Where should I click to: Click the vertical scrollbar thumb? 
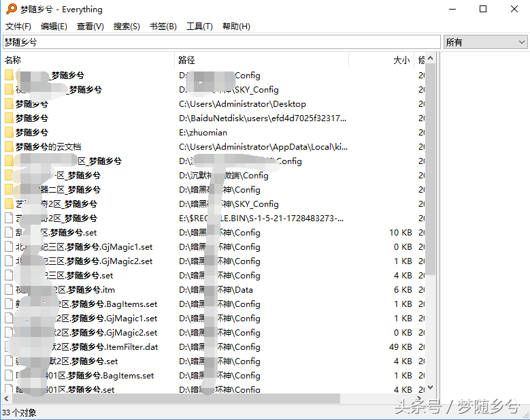[x=430, y=169]
